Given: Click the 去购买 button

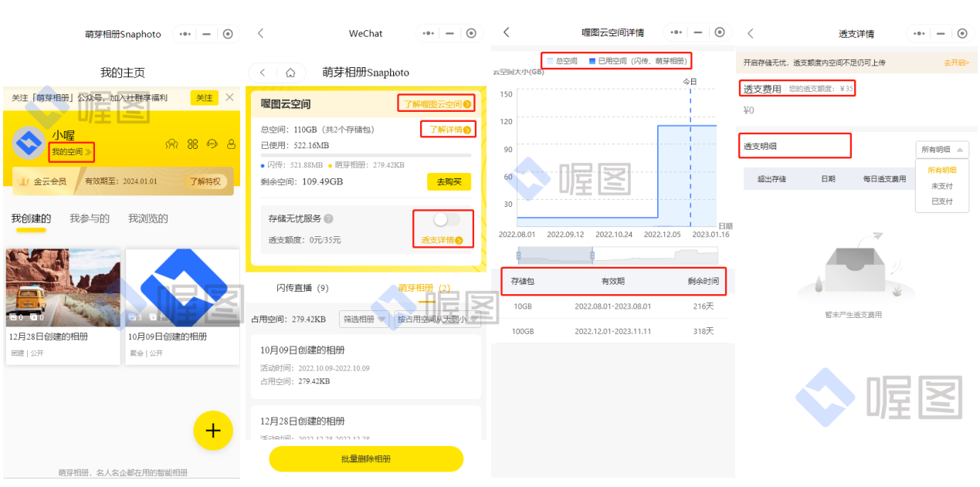Looking at the screenshot, I should click(x=449, y=182).
